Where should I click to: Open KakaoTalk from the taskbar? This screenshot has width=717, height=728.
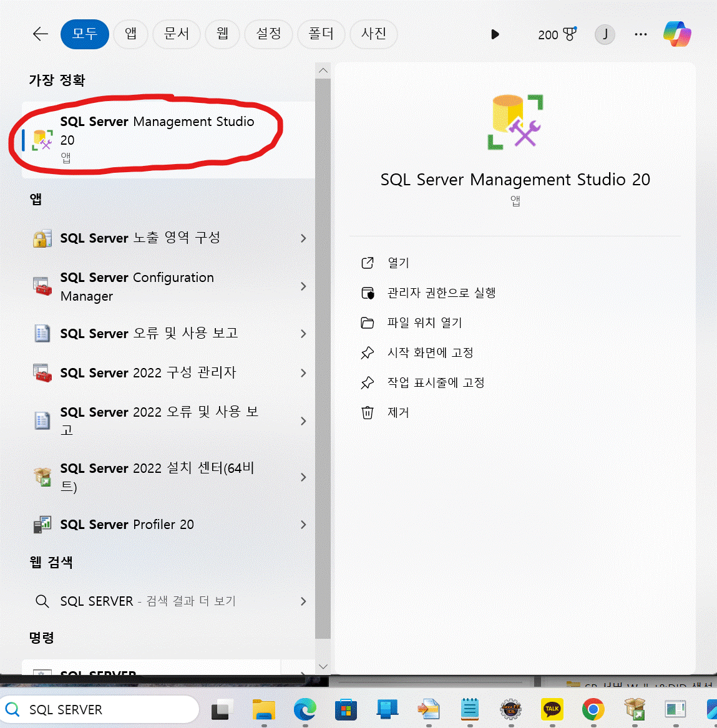click(x=552, y=709)
